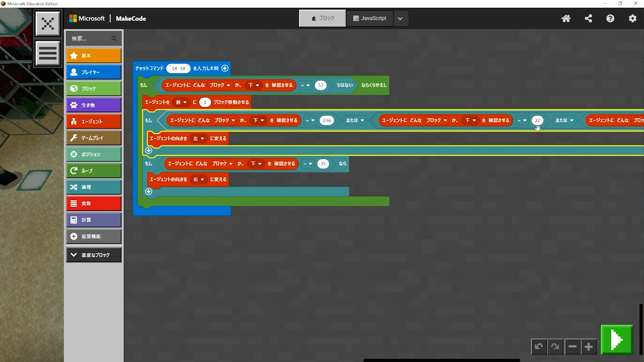Open the home page icon

566,19
